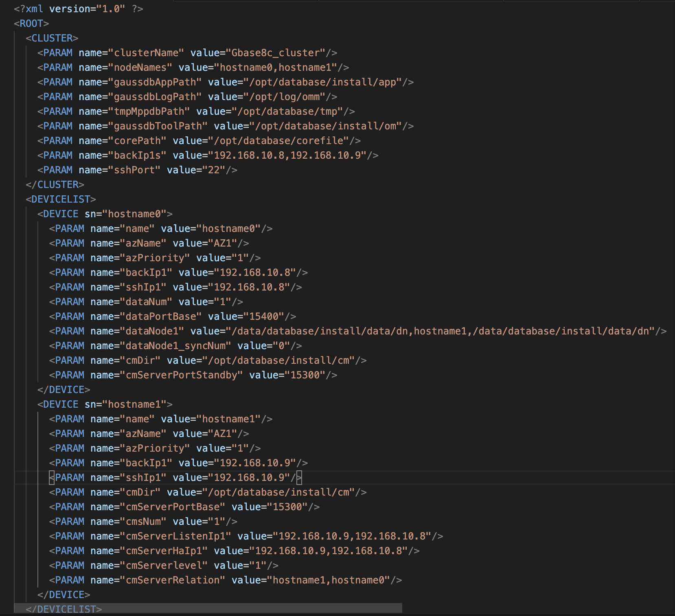Click cmServerRelation value hostname1,hostname0

pyautogui.click(x=329, y=580)
